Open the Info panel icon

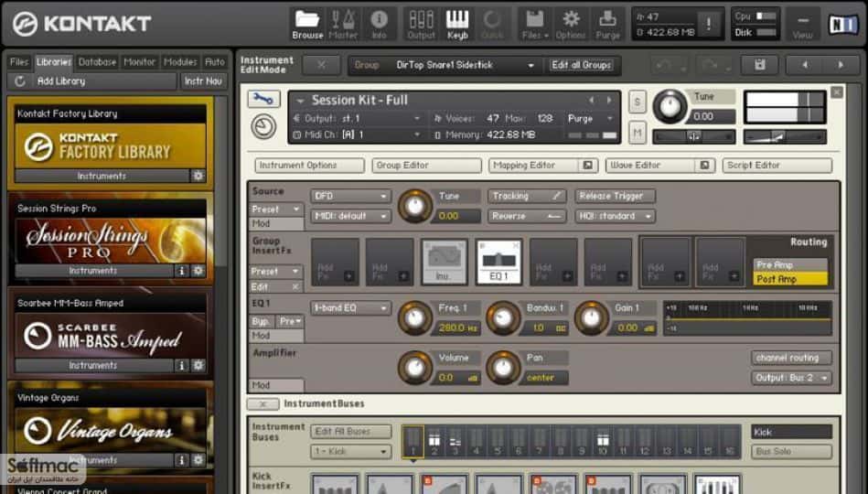coord(380,25)
